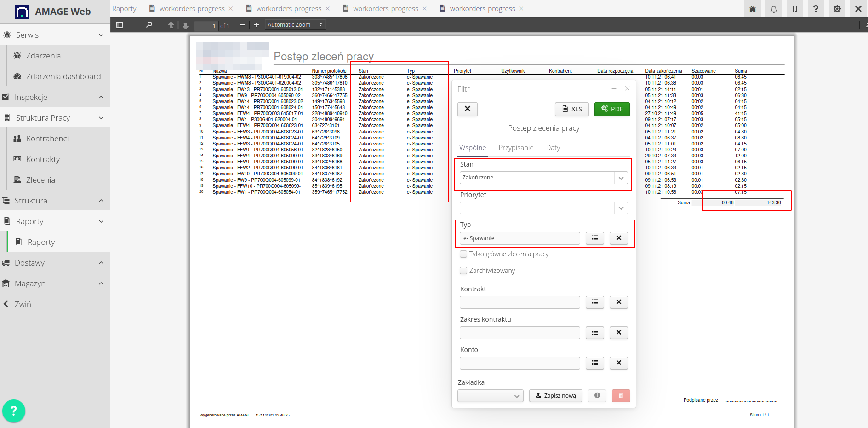
Task: Open notifications bell icon
Action: pyautogui.click(x=774, y=9)
